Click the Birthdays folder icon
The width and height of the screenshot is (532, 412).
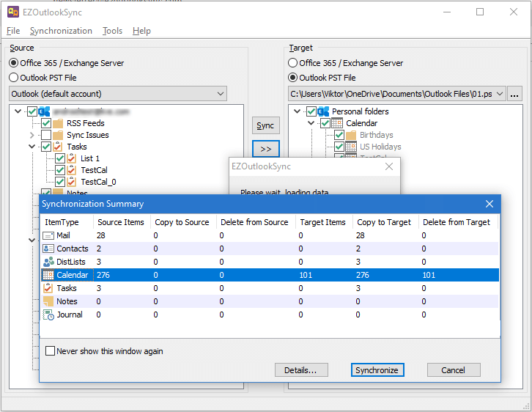pyautogui.click(x=351, y=135)
